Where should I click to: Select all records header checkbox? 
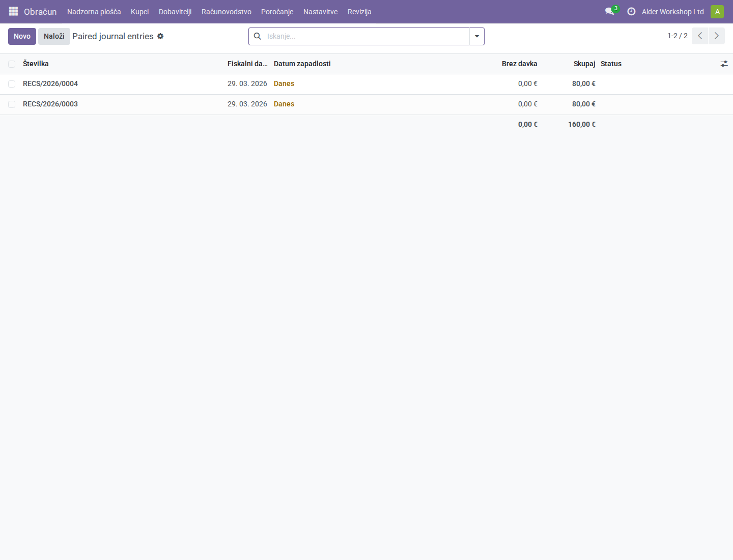(x=12, y=64)
